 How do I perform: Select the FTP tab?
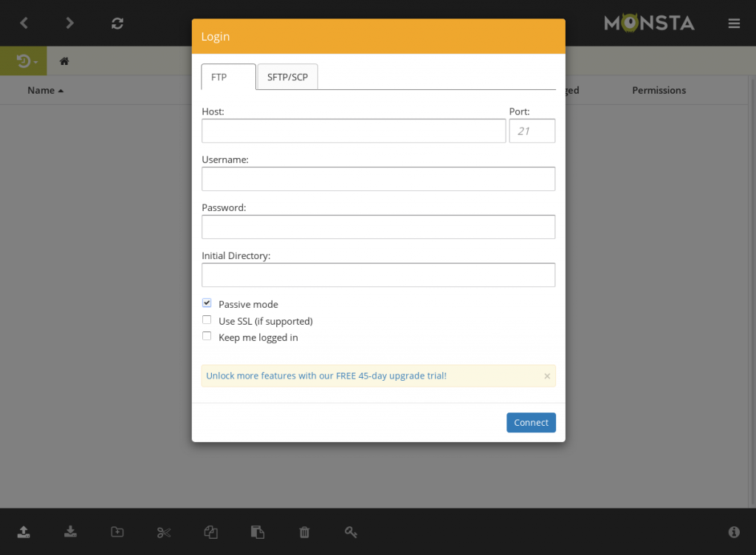tap(228, 77)
